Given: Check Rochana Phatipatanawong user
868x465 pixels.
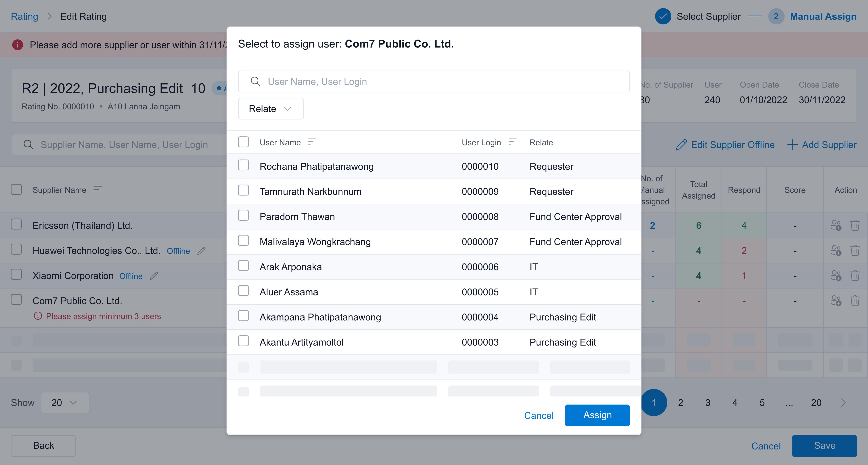Looking at the screenshot, I should click(243, 165).
